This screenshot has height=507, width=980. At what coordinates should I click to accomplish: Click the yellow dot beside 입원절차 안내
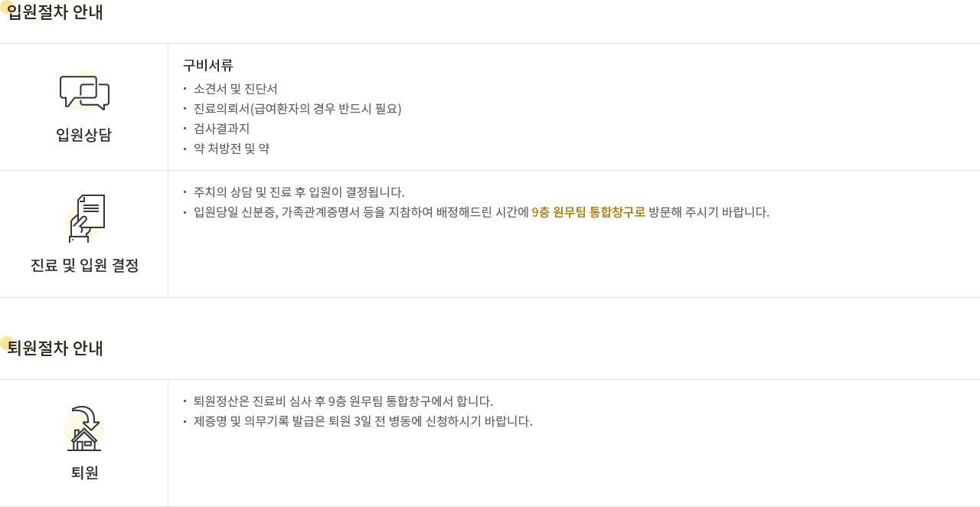tap(6, 7)
